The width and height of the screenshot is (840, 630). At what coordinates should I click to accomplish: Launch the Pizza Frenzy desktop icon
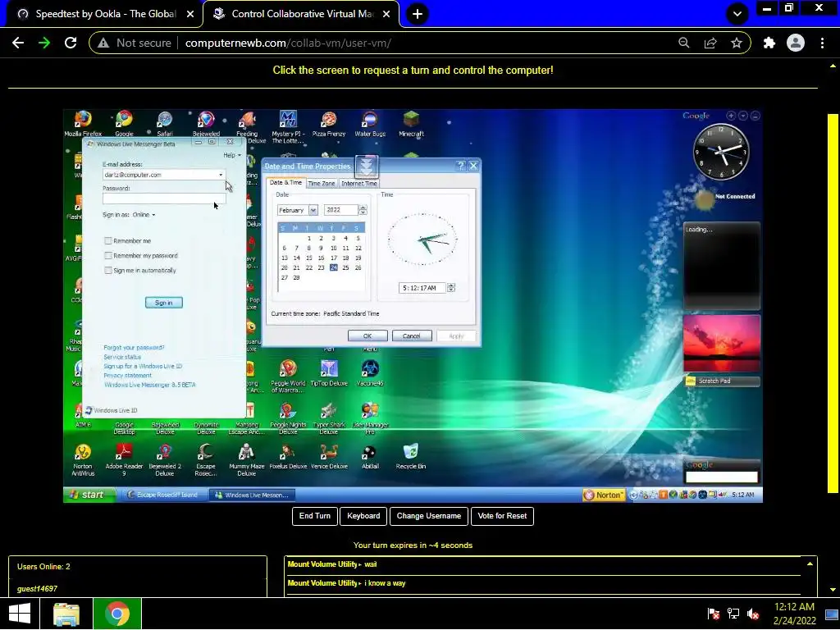tap(329, 123)
